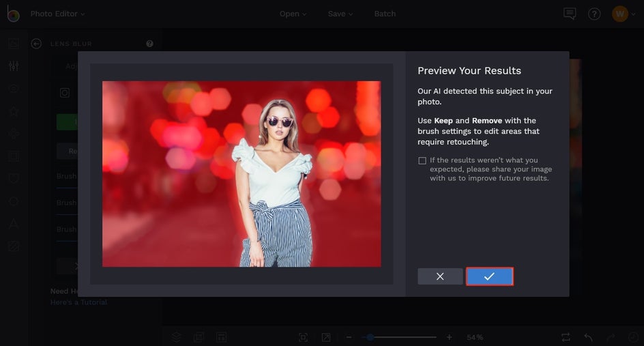This screenshot has height=346, width=644.
Task: Open the W user account avatar
Action: click(x=619, y=14)
